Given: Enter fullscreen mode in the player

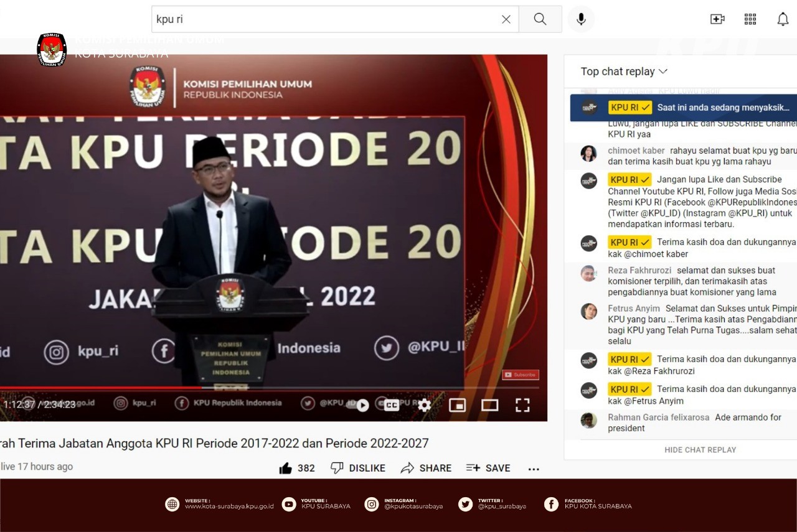Looking at the screenshot, I should tap(522, 405).
